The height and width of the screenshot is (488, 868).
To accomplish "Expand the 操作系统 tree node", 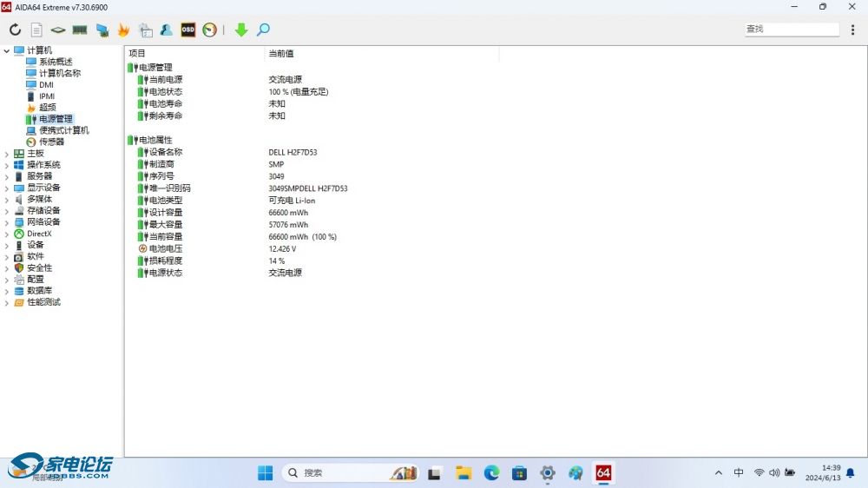I will click(7, 165).
